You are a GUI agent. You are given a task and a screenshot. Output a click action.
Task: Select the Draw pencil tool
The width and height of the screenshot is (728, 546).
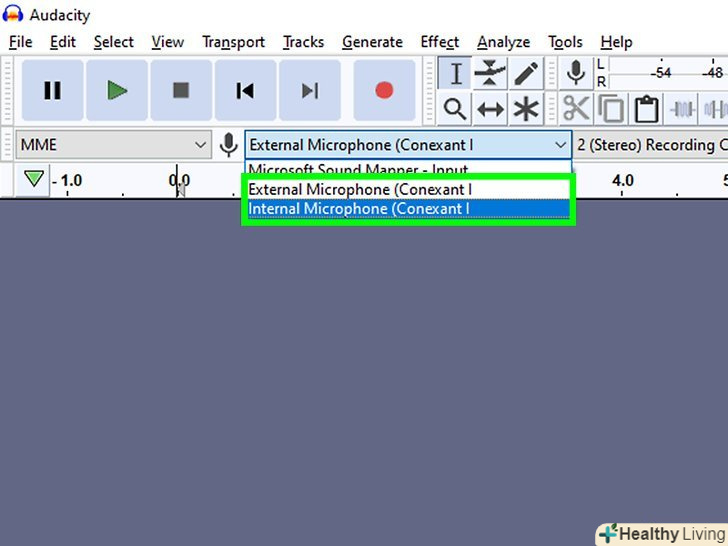pyautogui.click(x=526, y=73)
